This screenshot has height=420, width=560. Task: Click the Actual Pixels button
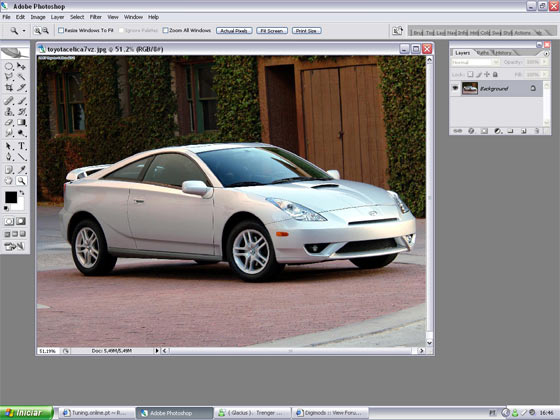pos(234,31)
